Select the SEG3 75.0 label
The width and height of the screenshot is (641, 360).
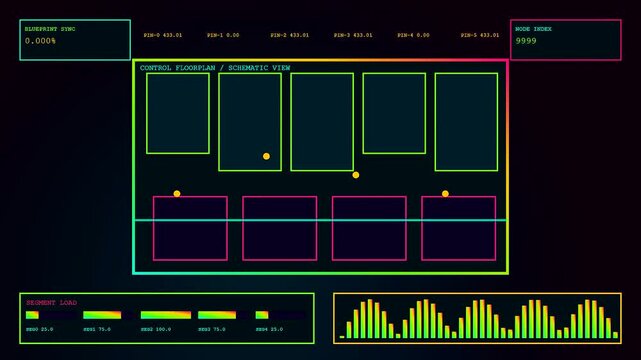[x=212, y=329]
